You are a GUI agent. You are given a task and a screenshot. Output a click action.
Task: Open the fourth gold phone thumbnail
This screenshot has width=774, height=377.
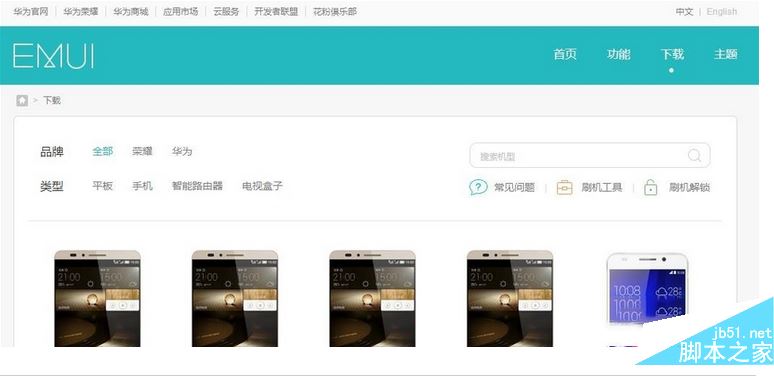pyautogui.click(x=510, y=298)
